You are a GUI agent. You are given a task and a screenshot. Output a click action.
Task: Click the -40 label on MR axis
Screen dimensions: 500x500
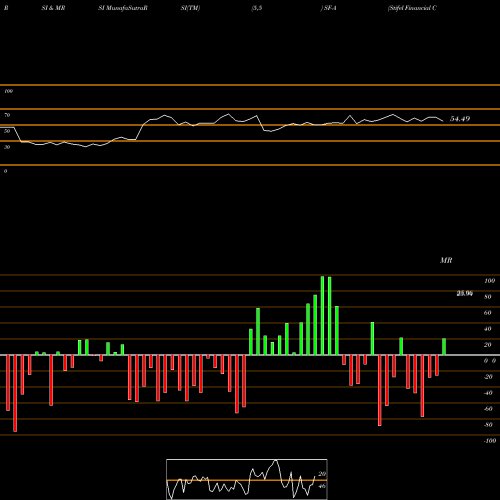pyautogui.click(x=488, y=393)
